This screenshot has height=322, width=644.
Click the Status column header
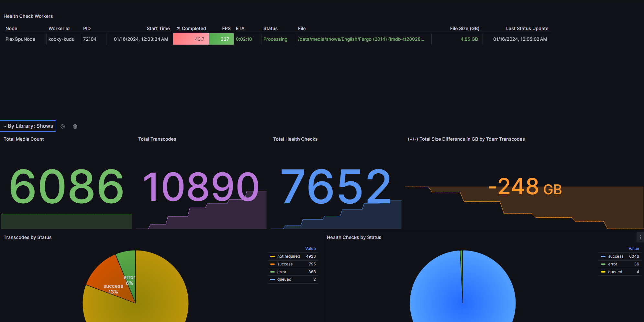point(271,28)
